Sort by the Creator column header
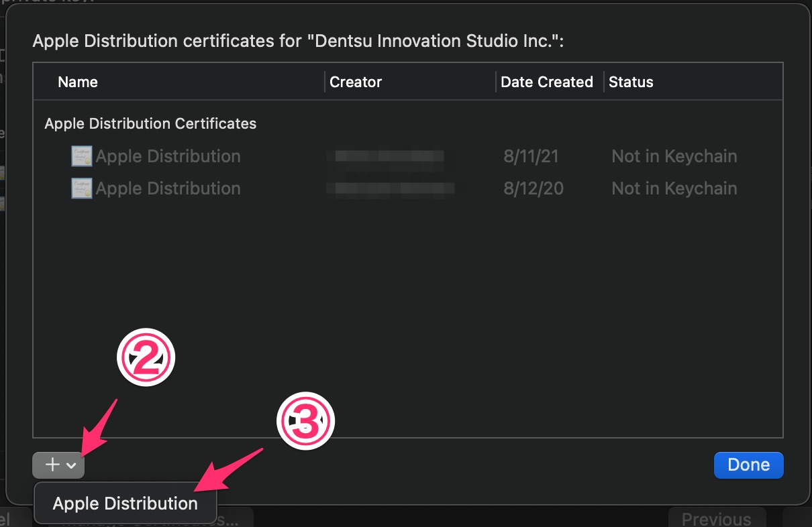This screenshot has height=527, width=812. (356, 82)
